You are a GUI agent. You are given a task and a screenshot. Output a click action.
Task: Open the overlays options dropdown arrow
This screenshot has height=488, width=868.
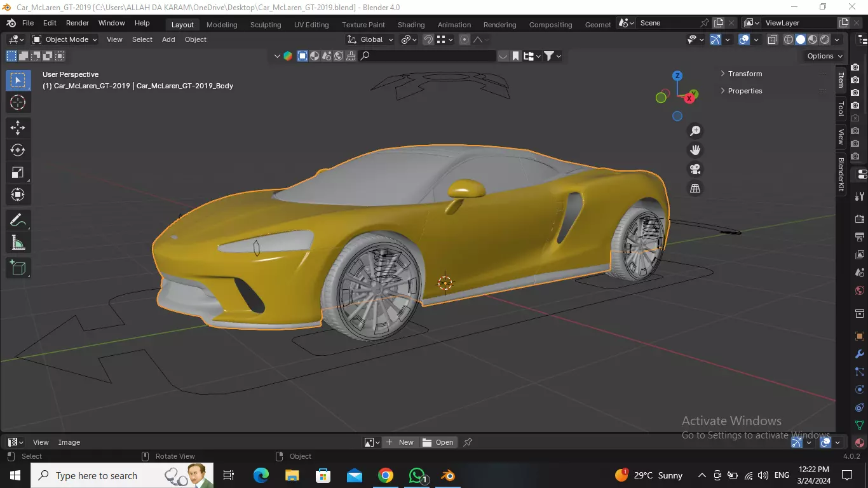click(756, 39)
